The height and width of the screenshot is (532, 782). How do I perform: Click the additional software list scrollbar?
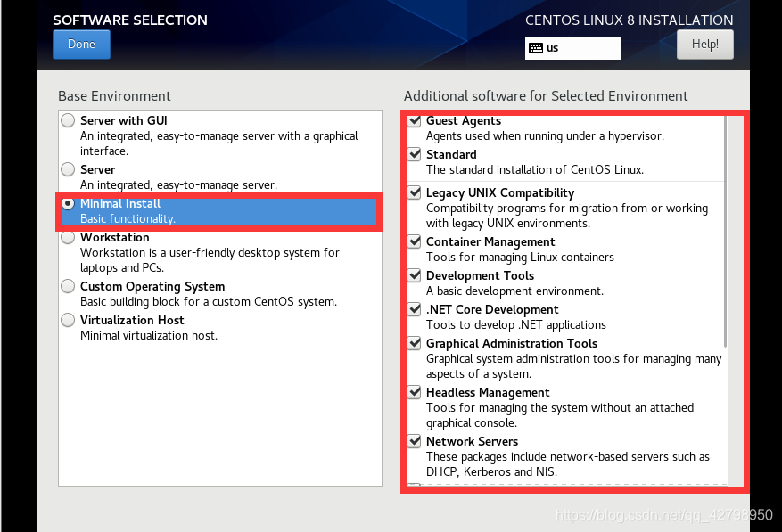click(725, 232)
